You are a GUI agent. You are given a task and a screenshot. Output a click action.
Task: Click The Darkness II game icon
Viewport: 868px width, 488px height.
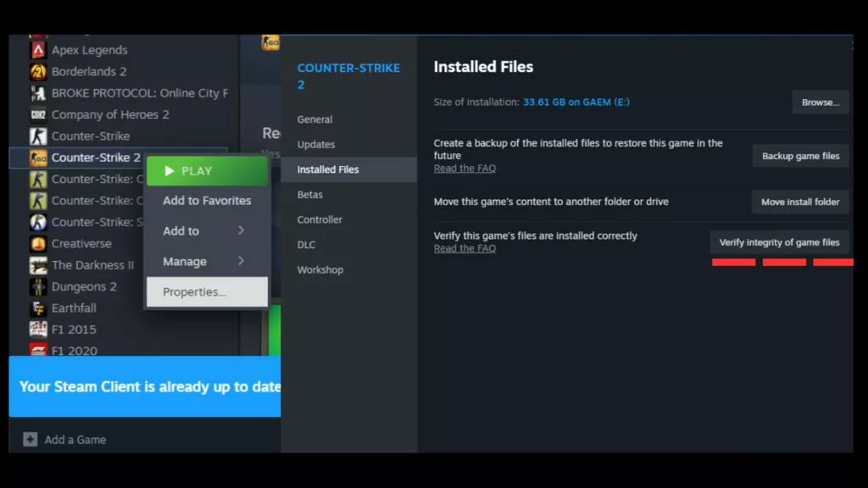(x=38, y=265)
